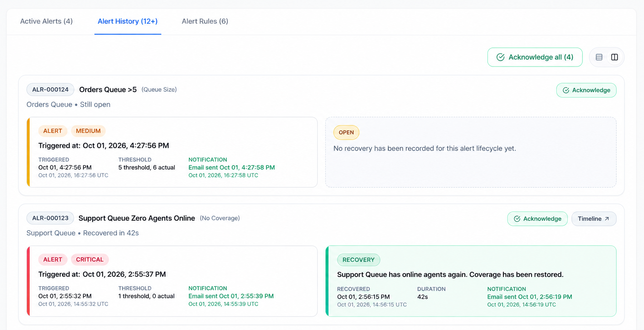Click the '42s' duration value
The width and height of the screenshot is (644, 330).
point(422,297)
